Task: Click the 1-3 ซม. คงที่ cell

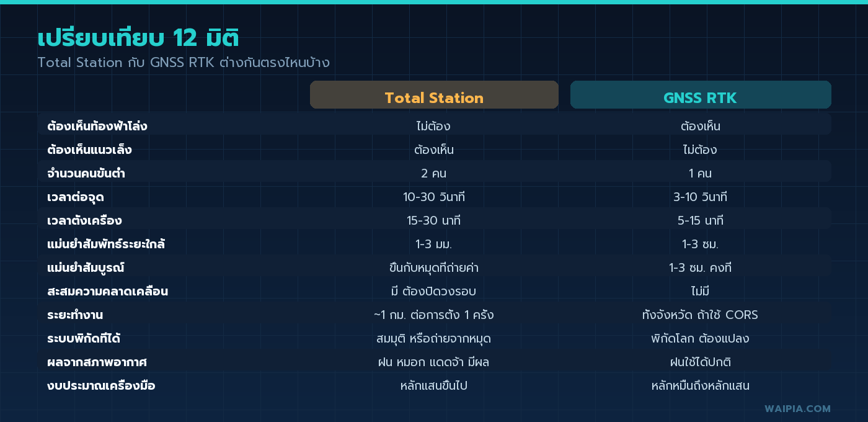Action: (701, 268)
